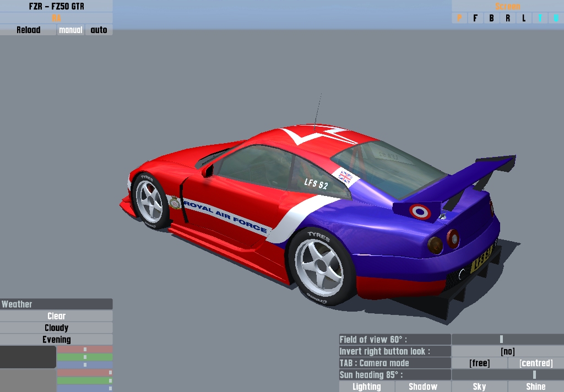Switch to top view T
This screenshot has height=392, width=564.
pyautogui.click(x=540, y=18)
